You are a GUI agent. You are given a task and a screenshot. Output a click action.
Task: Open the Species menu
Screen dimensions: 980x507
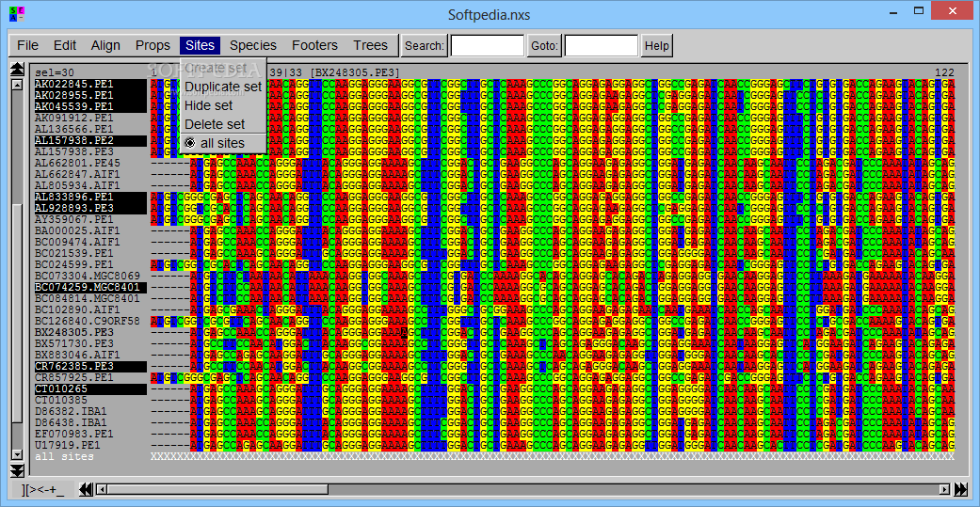(x=253, y=45)
